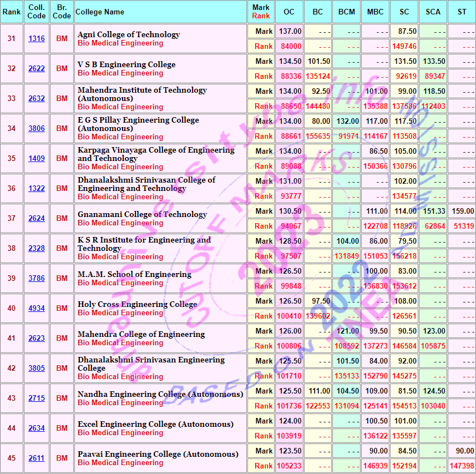This screenshot has height=474, width=476.
Task: Open the 3806 college code link
Action: click(x=37, y=129)
